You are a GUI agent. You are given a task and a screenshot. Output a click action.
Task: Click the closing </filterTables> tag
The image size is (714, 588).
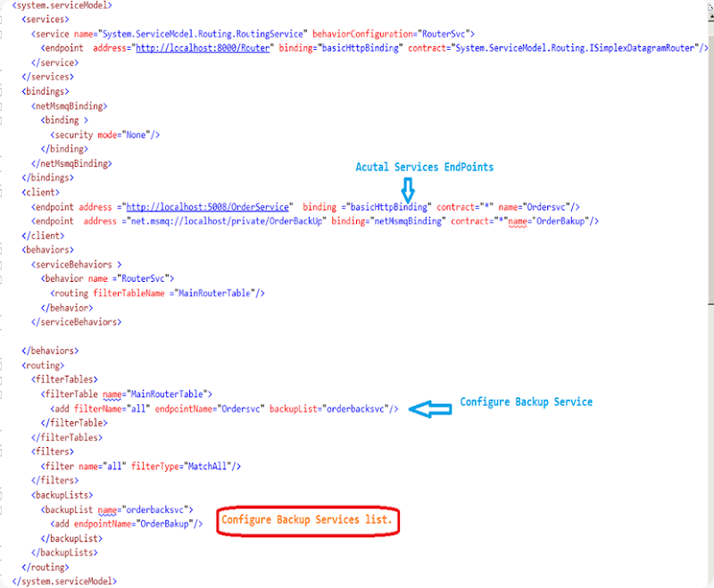tap(67, 437)
